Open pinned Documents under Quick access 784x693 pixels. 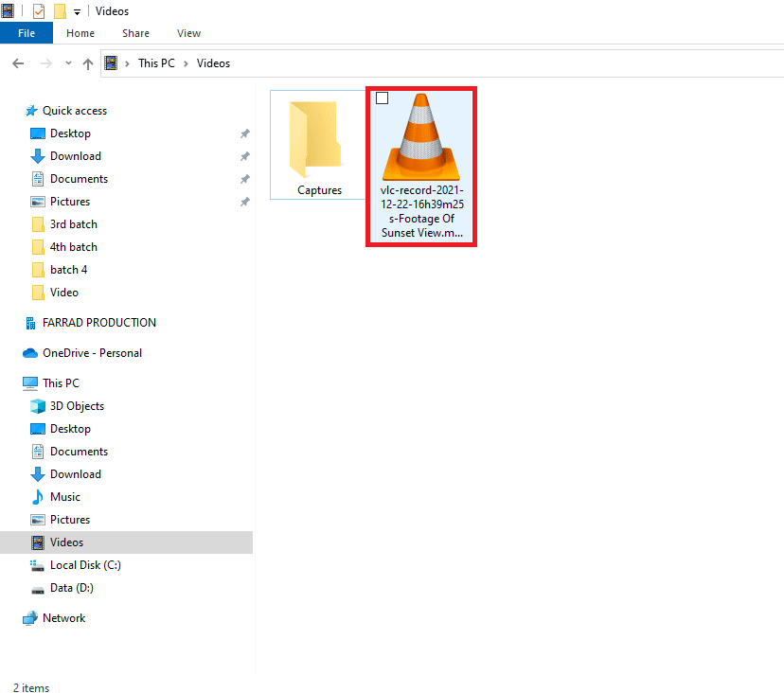(79, 179)
